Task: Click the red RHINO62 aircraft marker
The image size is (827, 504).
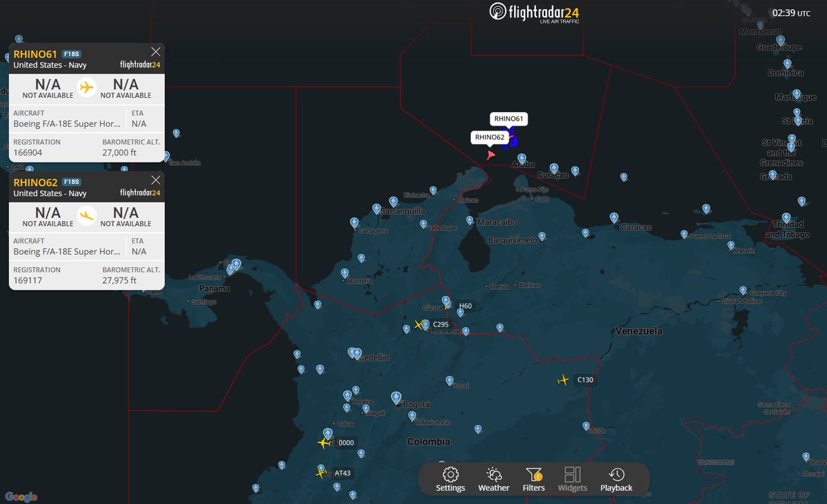Action: (491, 155)
